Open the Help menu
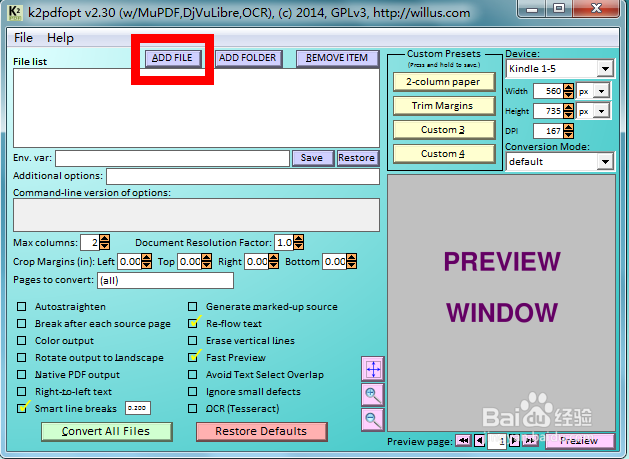Image resolution: width=629 pixels, height=459 pixels. coord(60,38)
